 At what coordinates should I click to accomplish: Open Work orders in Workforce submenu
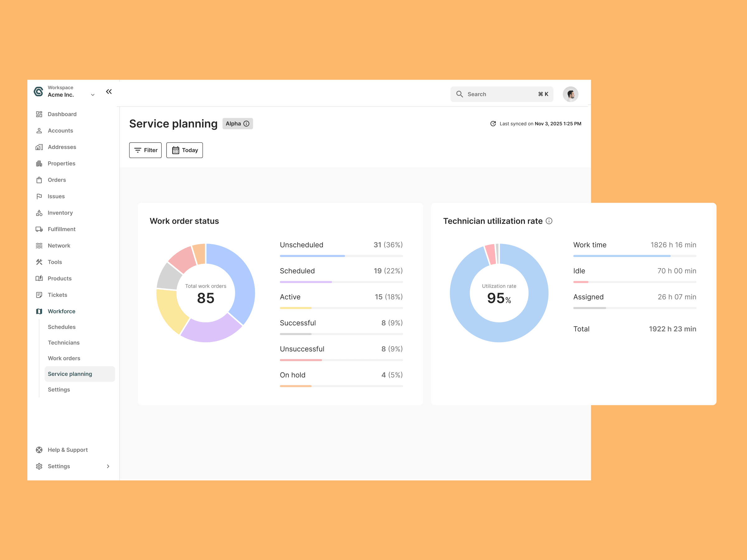[x=64, y=358]
